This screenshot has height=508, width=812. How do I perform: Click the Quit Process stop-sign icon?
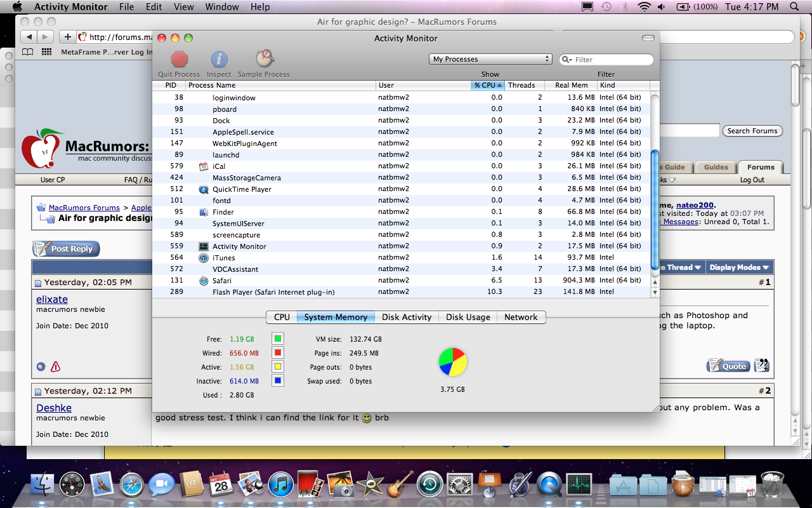click(x=180, y=59)
